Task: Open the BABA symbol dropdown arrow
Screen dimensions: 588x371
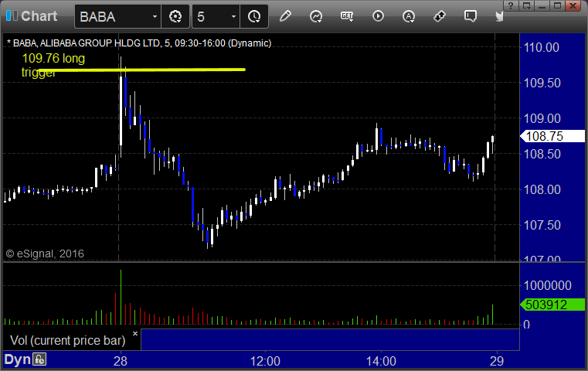Action: coord(155,17)
